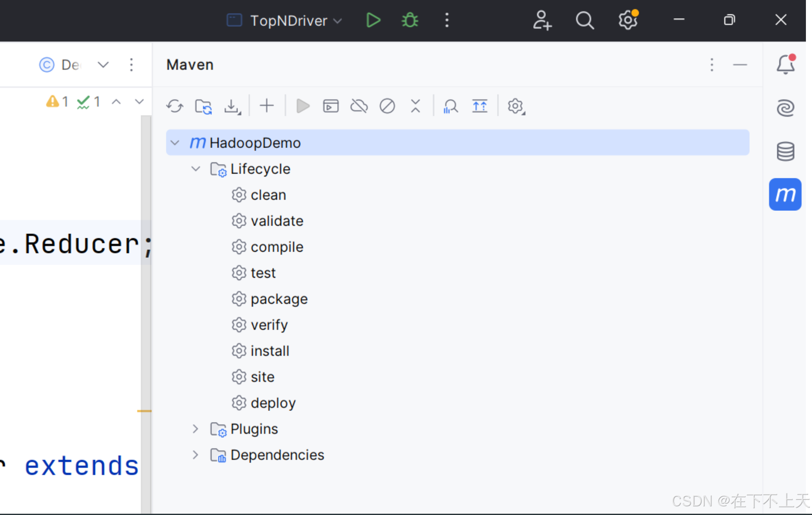Click the editor tab beginning with De
812x515 pixels.
tap(59, 65)
